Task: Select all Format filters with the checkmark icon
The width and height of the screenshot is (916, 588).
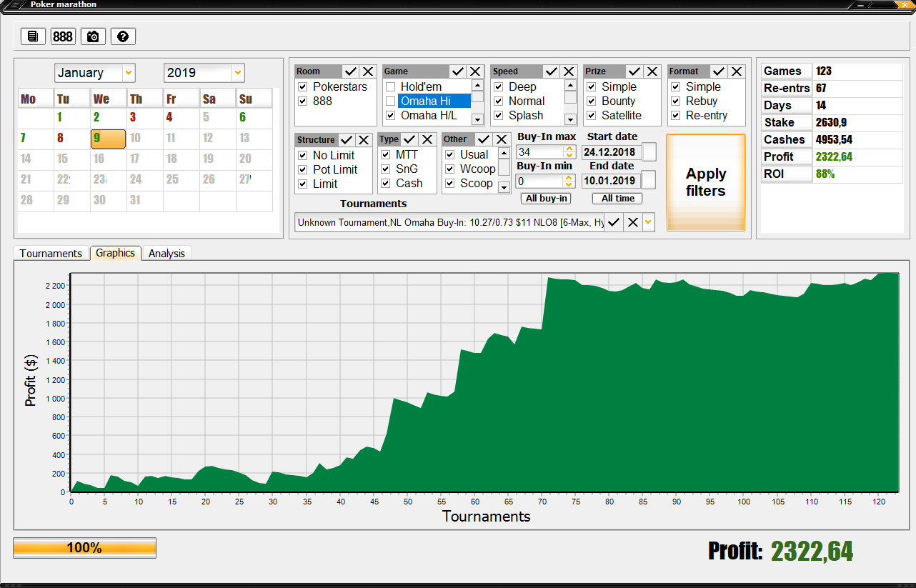Action: (720, 71)
